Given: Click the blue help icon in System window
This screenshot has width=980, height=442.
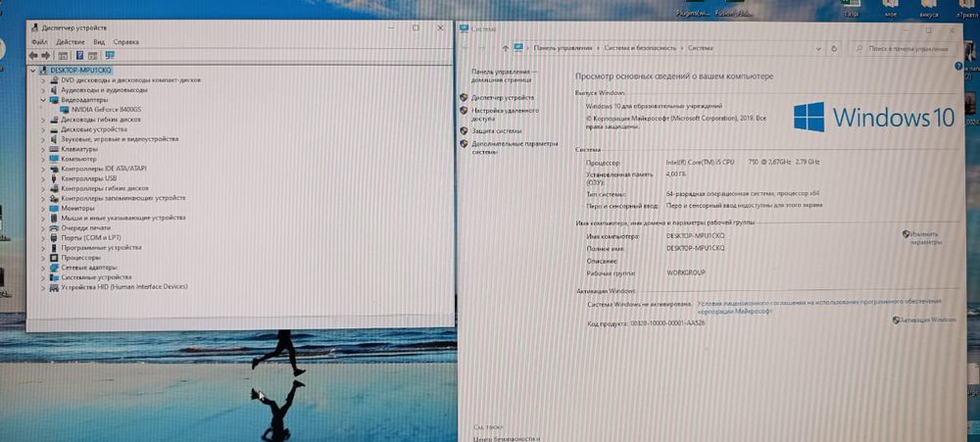Looking at the screenshot, I should pyautogui.click(x=958, y=67).
